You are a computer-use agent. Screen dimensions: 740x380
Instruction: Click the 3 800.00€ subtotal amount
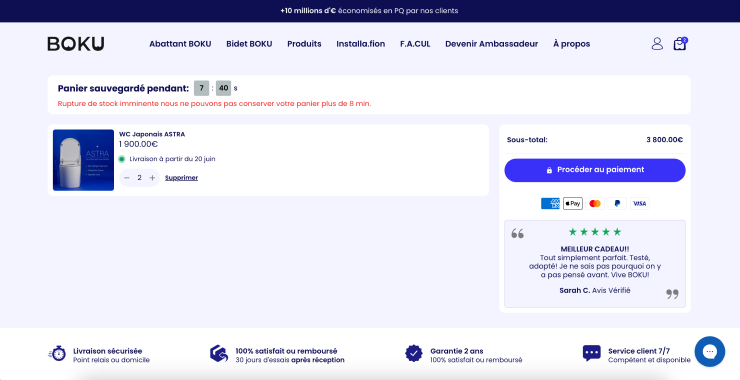point(664,140)
